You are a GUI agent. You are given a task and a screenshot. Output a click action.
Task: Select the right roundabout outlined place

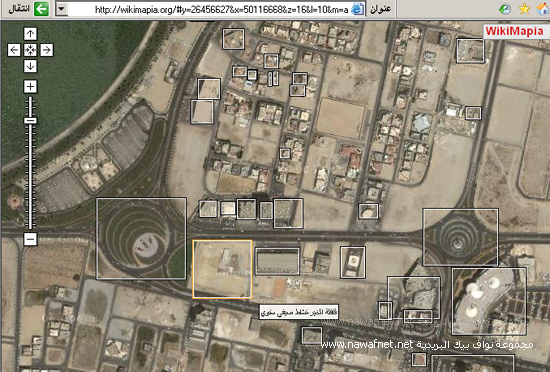461,237
